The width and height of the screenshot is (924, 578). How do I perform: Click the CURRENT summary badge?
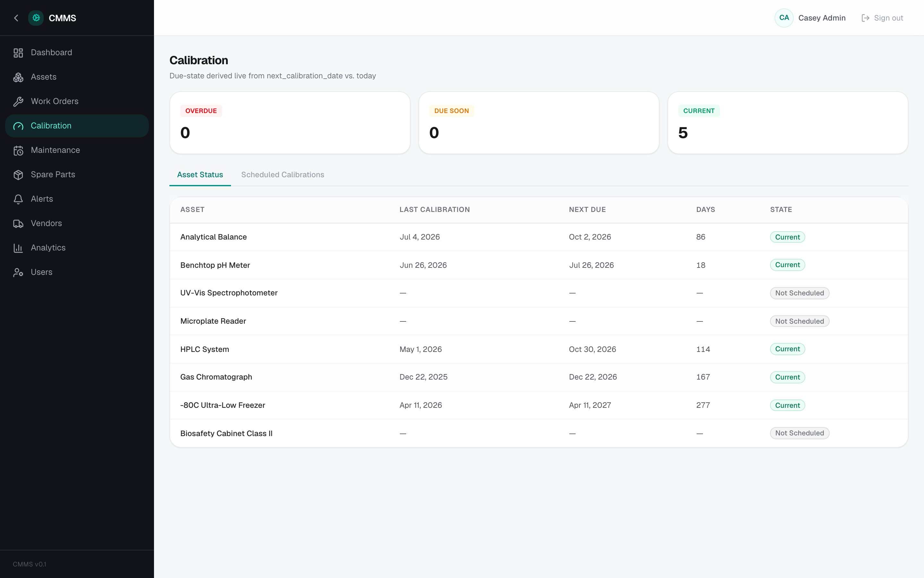[699, 111]
